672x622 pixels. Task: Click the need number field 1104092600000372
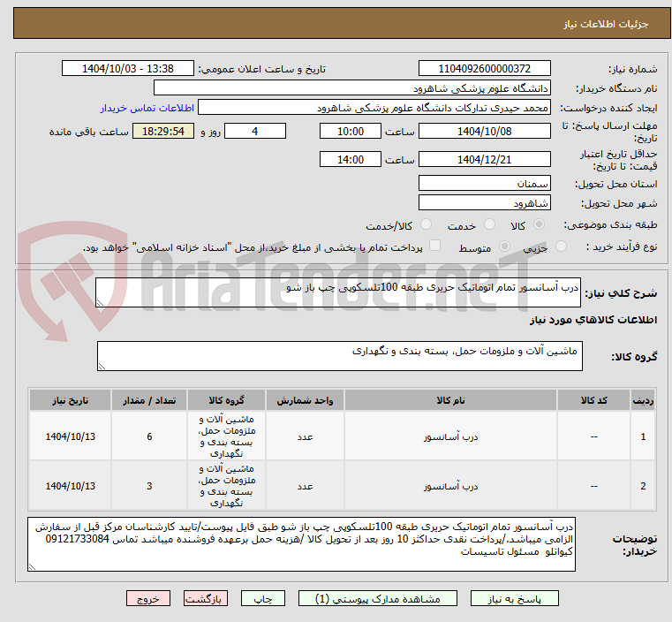pos(484,69)
